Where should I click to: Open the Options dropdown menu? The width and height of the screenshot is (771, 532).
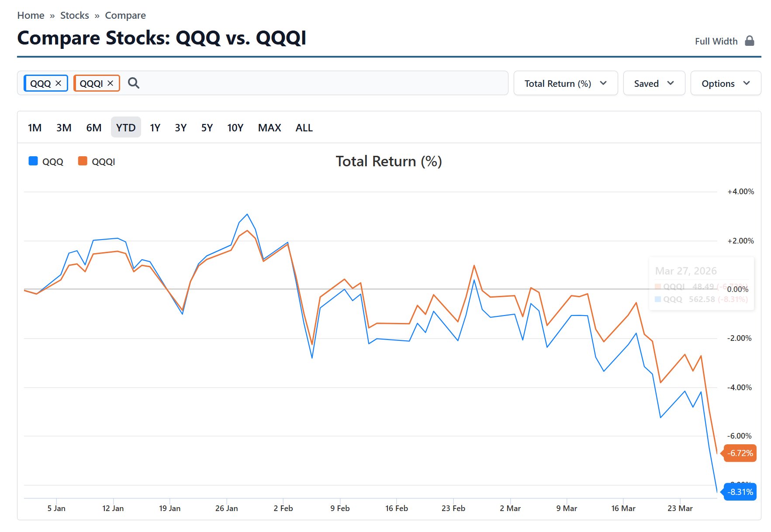(725, 83)
